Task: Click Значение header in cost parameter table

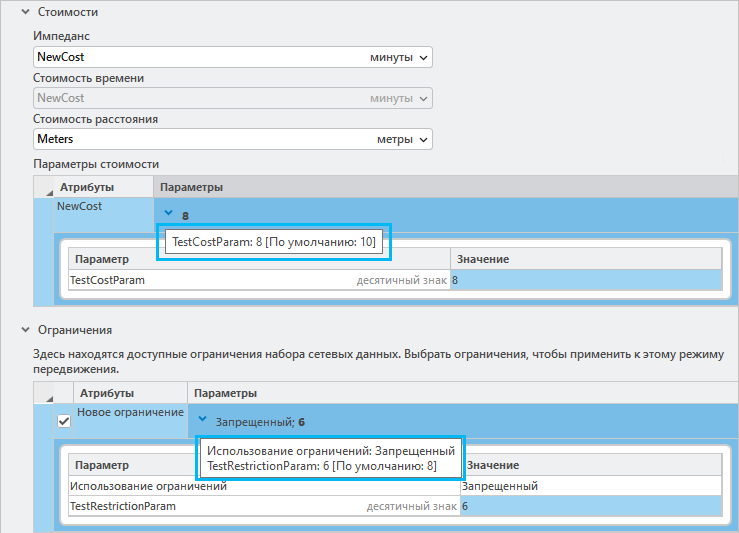Action: (585, 259)
